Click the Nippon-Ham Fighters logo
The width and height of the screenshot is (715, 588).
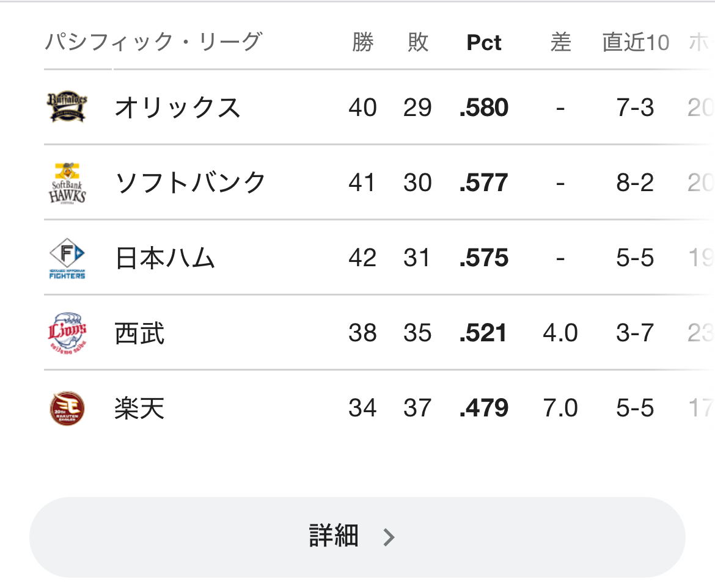pos(67,258)
